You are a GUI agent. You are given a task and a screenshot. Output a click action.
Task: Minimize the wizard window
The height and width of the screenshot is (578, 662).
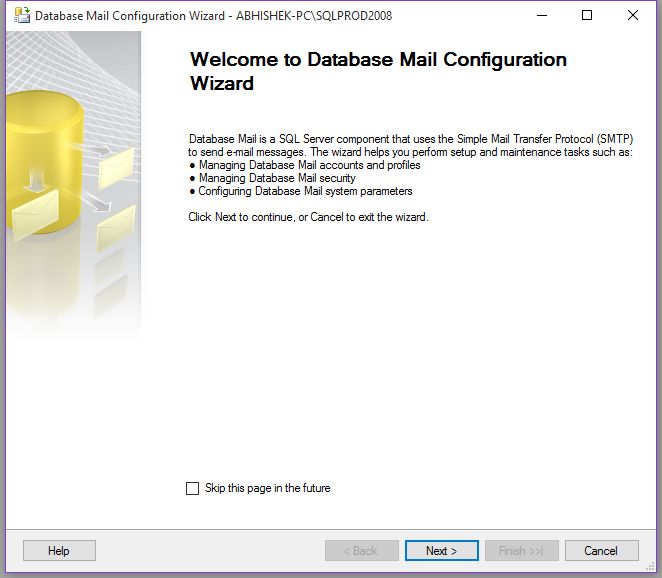[x=542, y=15]
